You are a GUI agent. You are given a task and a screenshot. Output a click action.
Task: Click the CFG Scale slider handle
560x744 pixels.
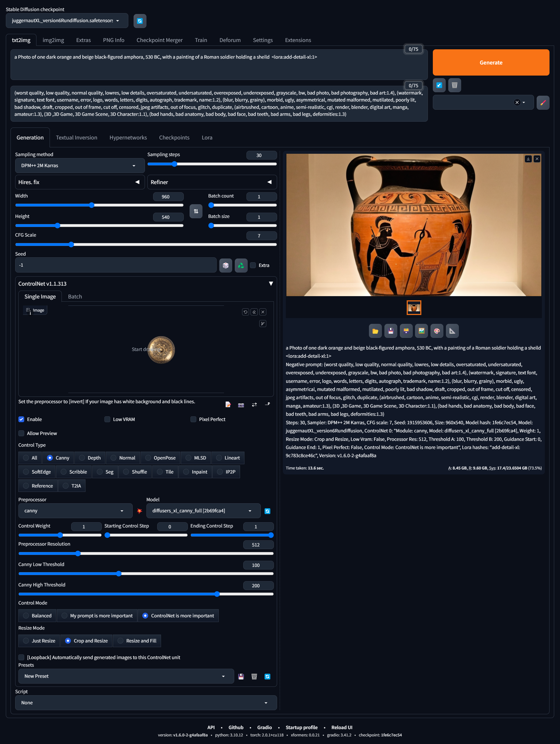point(71,244)
